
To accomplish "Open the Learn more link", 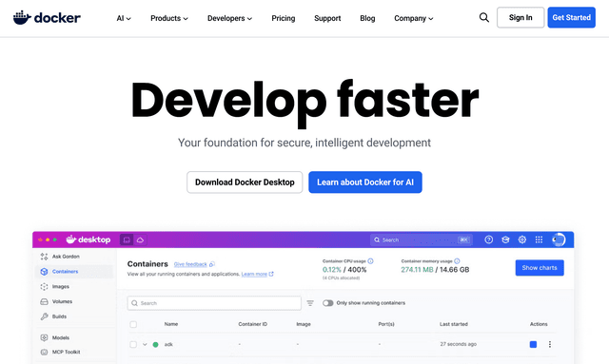I will coord(254,274).
